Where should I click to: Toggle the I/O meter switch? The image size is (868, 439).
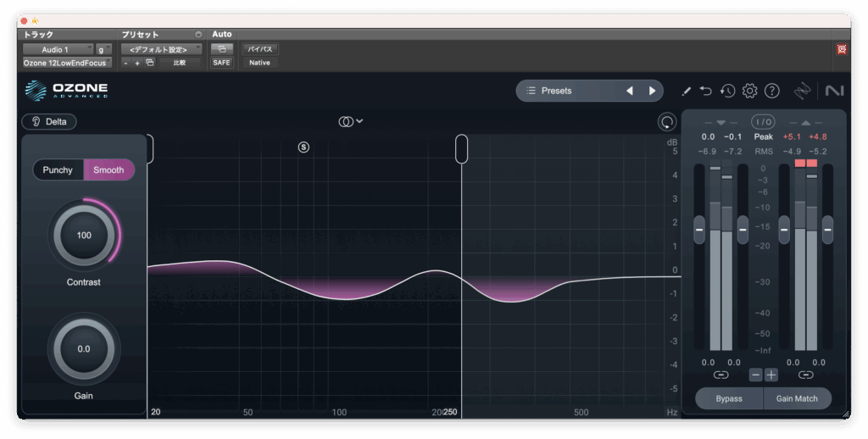pyautogui.click(x=763, y=122)
